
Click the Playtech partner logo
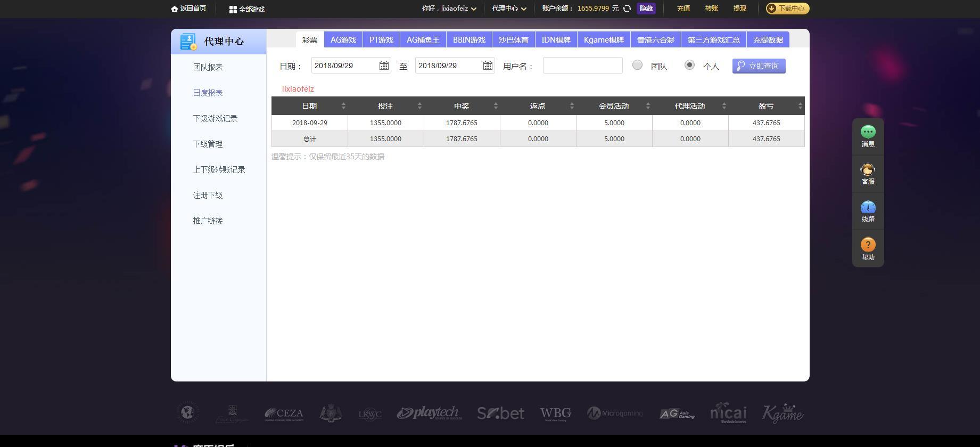pos(430,413)
